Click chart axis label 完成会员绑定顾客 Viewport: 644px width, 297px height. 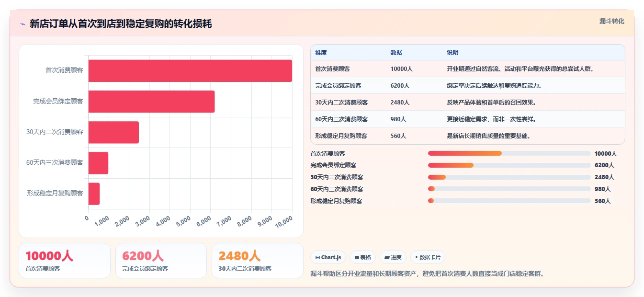pos(58,102)
